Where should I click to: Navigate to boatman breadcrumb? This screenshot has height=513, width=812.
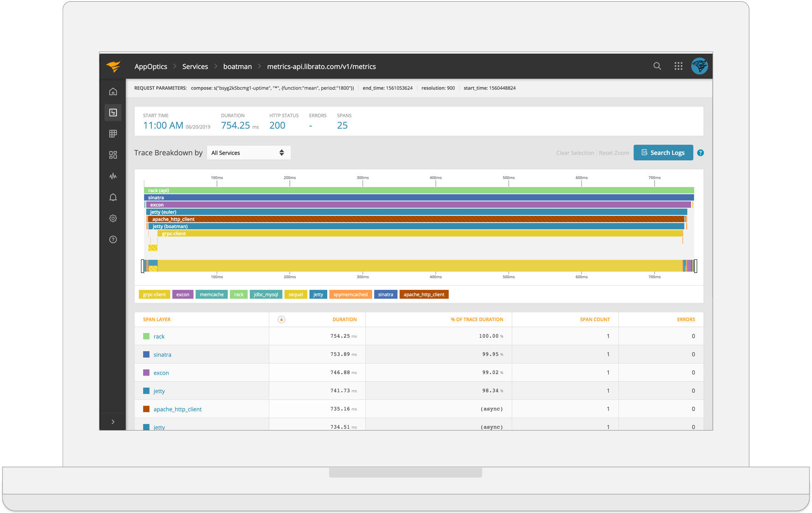[237, 67]
